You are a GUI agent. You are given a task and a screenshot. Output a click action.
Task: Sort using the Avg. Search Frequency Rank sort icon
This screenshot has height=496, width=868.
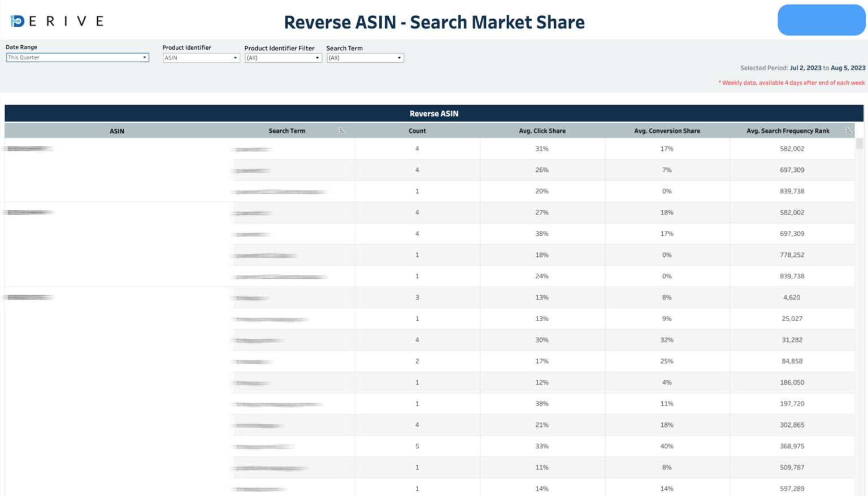tap(848, 130)
